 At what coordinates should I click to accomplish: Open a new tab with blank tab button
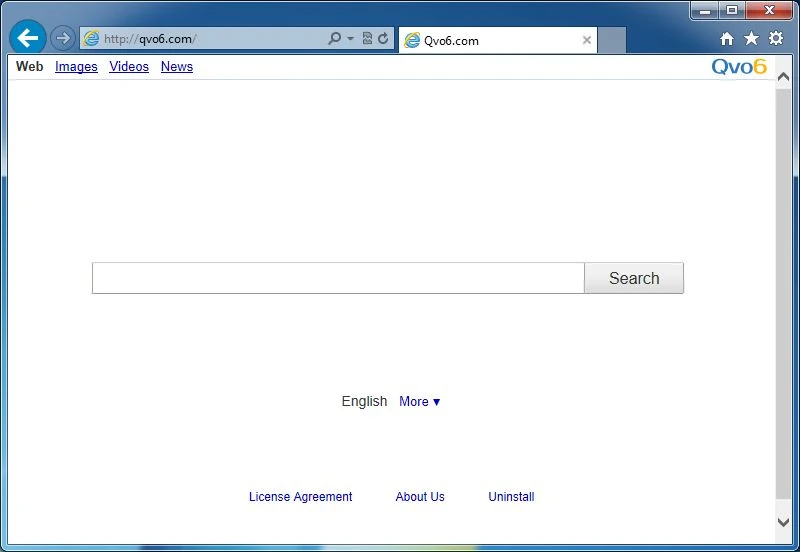coord(612,40)
